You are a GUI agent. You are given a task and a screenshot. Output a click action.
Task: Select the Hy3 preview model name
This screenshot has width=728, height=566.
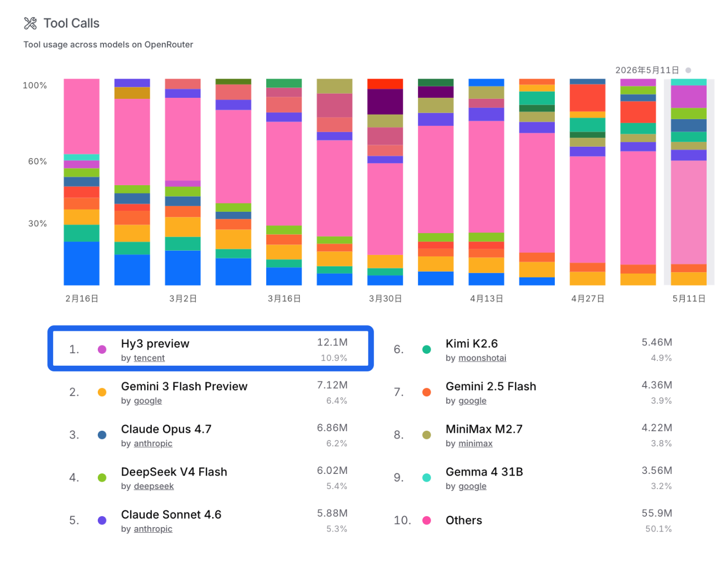tap(155, 343)
